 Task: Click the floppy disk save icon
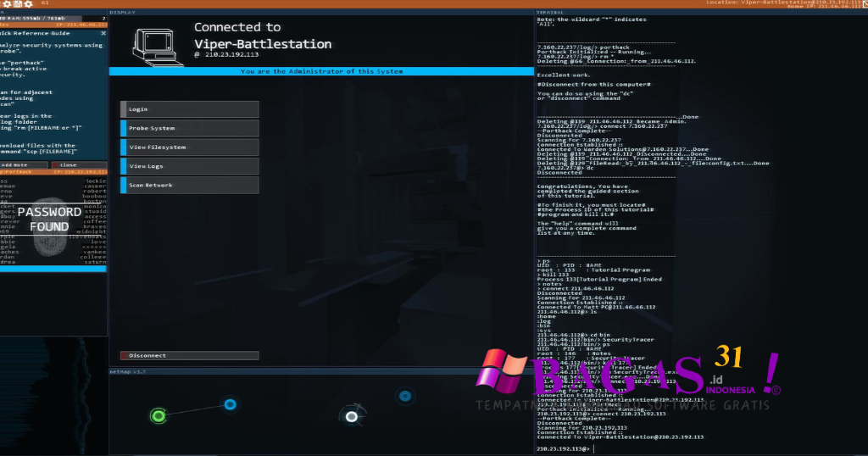tap(18, 3)
